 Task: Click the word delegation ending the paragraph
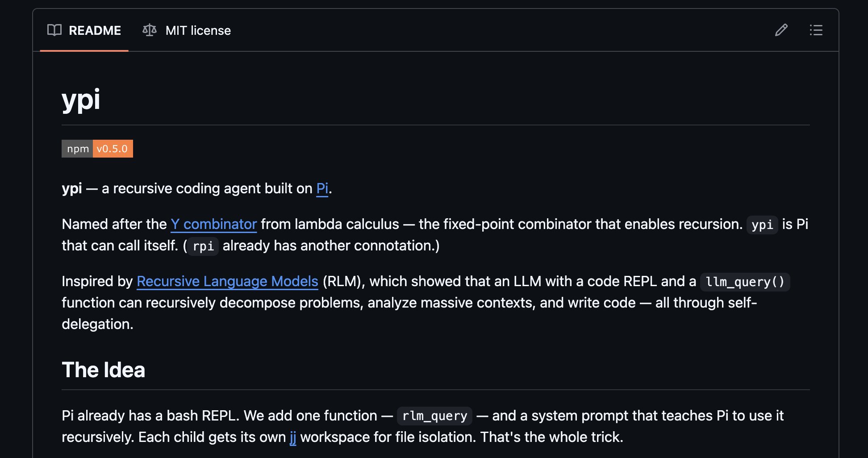coord(96,324)
